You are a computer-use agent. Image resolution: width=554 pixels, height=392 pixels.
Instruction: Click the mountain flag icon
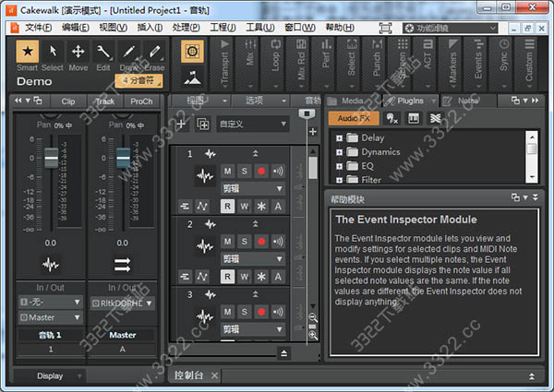click(192, 77)
